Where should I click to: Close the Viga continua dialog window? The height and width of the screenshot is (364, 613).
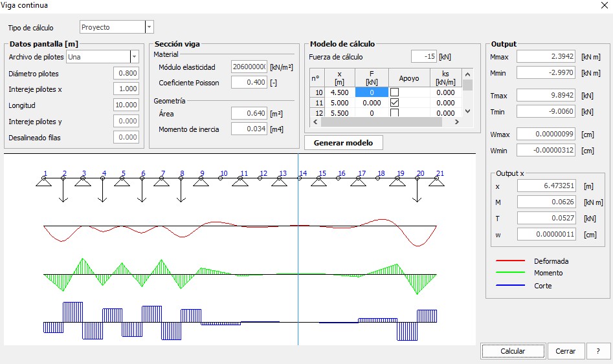tap(603, 5)
